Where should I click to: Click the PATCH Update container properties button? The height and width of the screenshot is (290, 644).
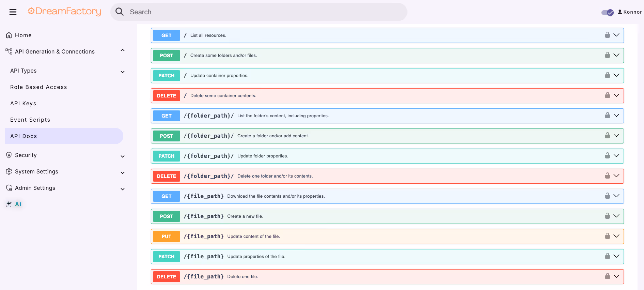point(167,76)
